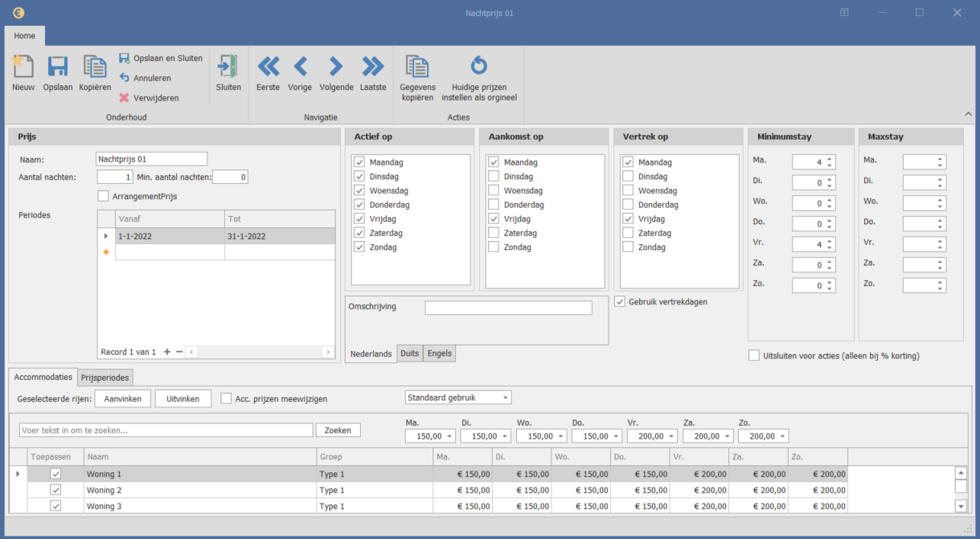The height and width of the screenshot is (539, 980).
Task: Click Minimumstay Ma. spinner
Action: pyautogui.click(x=814, y=162)
